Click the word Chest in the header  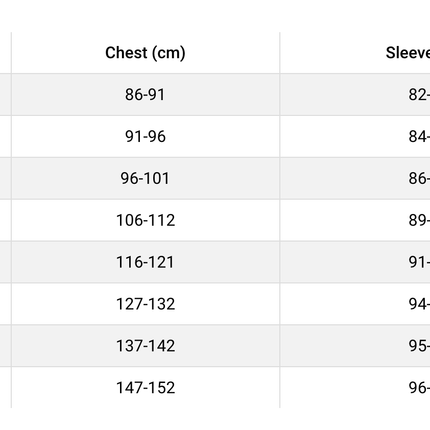(x=126, y=53)
